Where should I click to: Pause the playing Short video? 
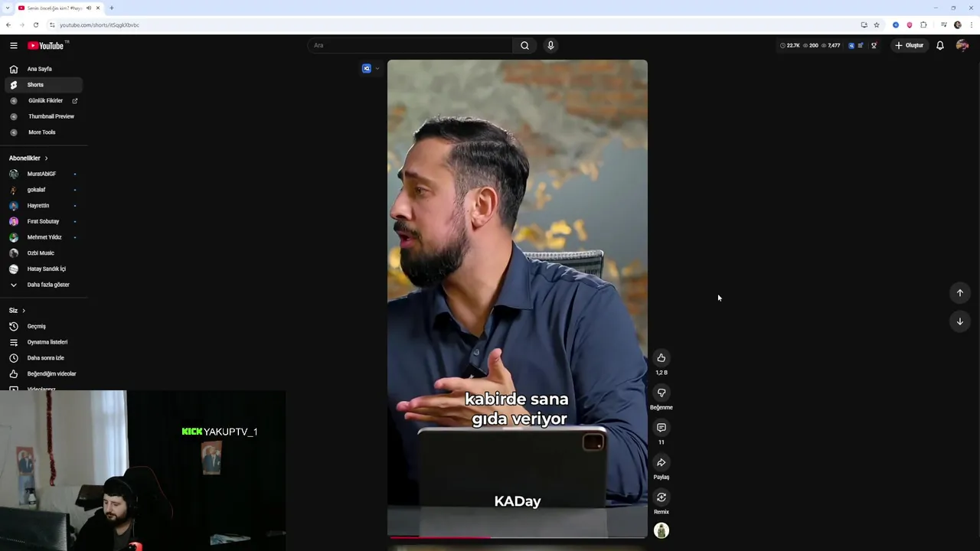pos(518,298)
